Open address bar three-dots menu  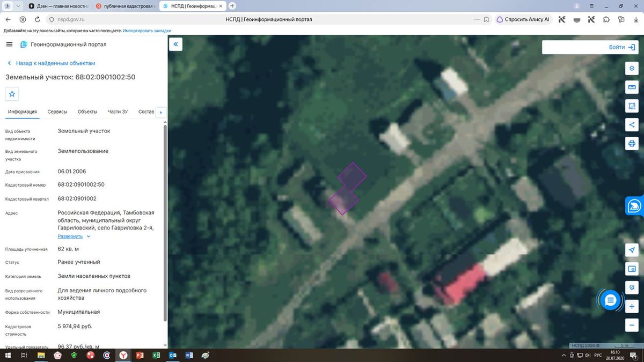pos(477,19)
